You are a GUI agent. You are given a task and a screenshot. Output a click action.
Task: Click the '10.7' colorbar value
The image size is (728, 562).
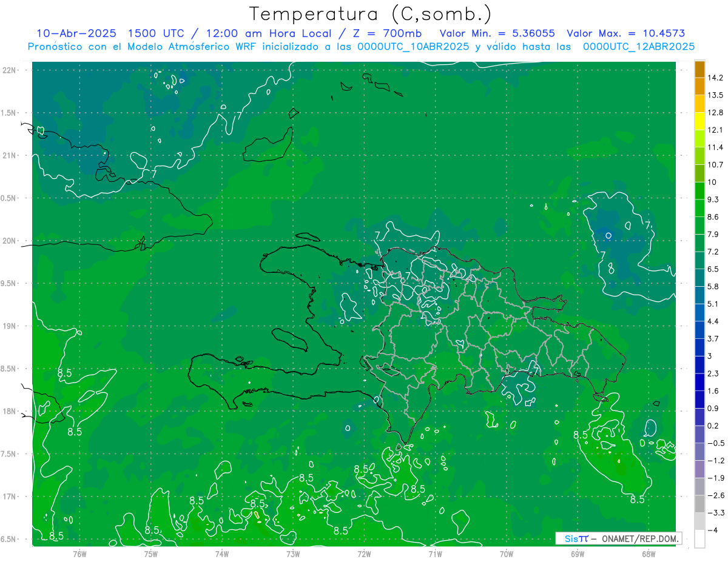pyautogui.click(x=716, y=164)
